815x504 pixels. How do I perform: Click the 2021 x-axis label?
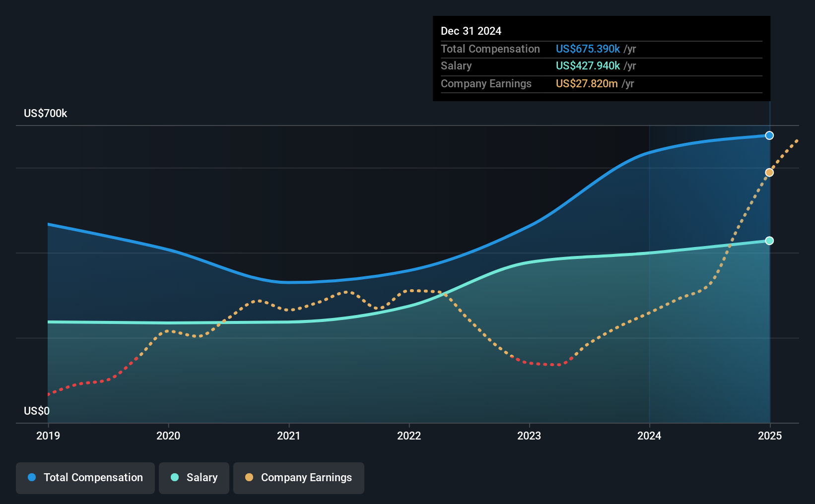pyautogui.click(x=289, y=436)
